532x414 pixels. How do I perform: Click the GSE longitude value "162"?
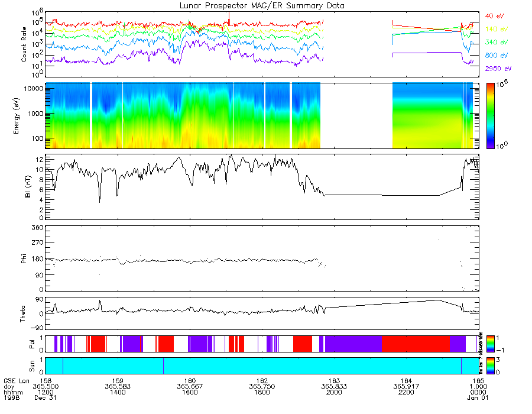coord(262,381)
